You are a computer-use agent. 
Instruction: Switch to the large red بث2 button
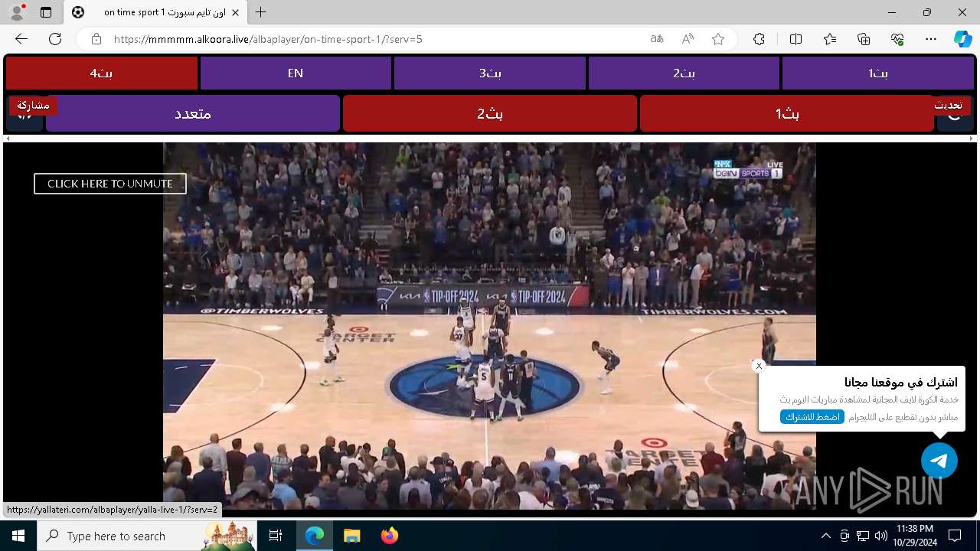pos(490,113)
